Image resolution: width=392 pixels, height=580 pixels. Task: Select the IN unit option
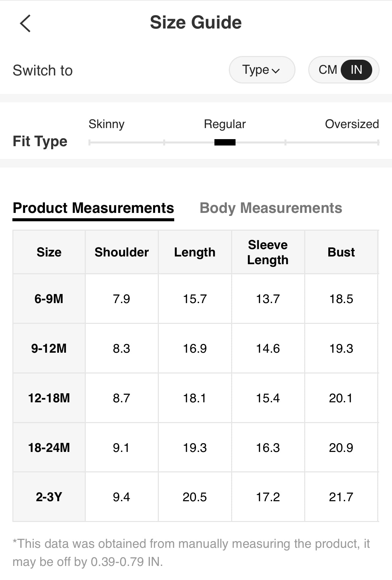(356, 70)
